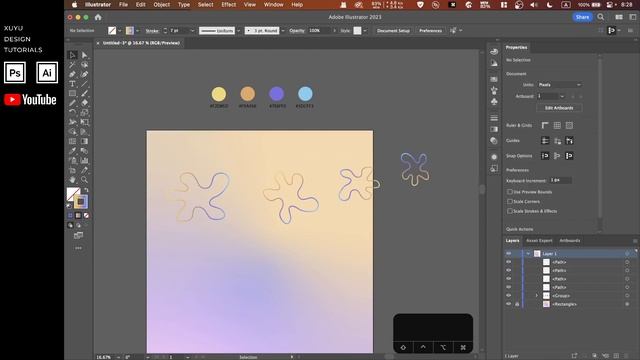The image size is (640, 360).
Task: Open Edit Toolbar three-dots button
Action: pos(78,248)
